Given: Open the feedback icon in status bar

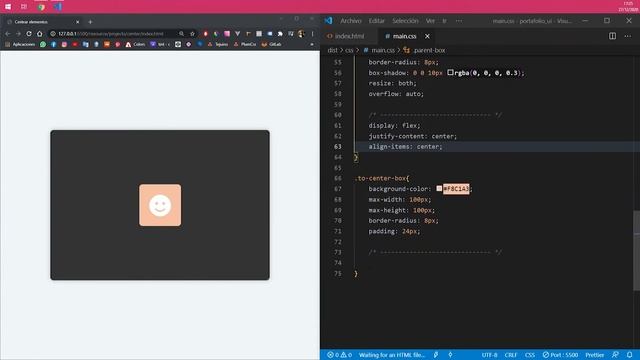Looking at the screenshot, I should [615, 355].
